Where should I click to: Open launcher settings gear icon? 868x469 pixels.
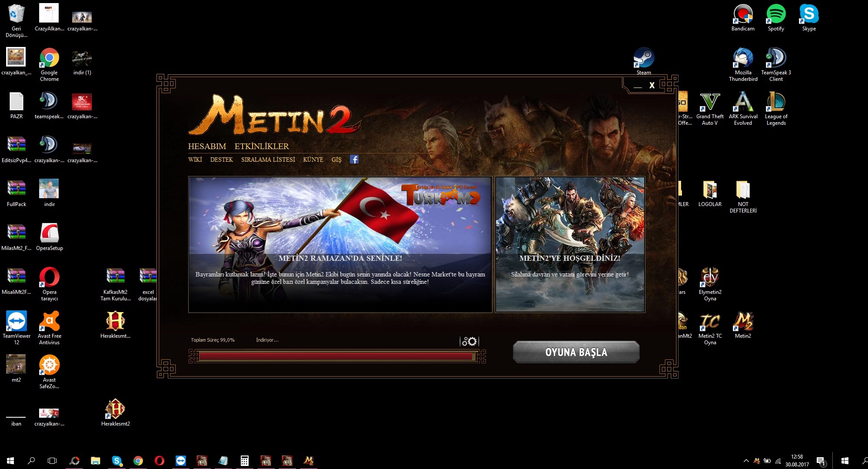469,341
